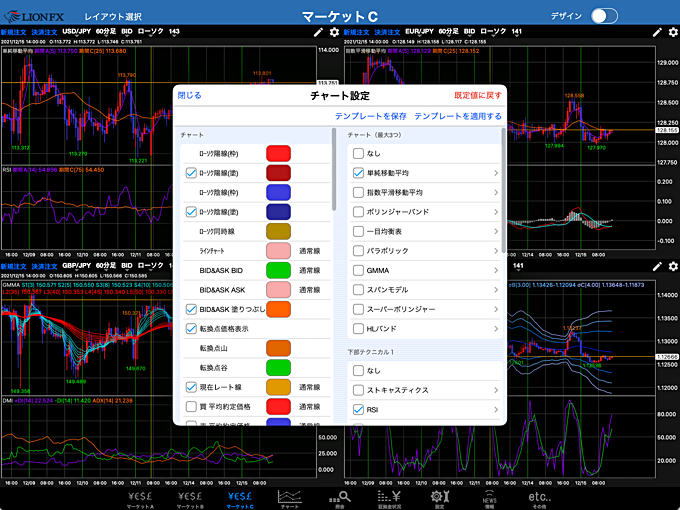This screenshot has width=680, height=510.
Task: Open USD/JPY currency pair dropdown
Action: tap(77, 32)
